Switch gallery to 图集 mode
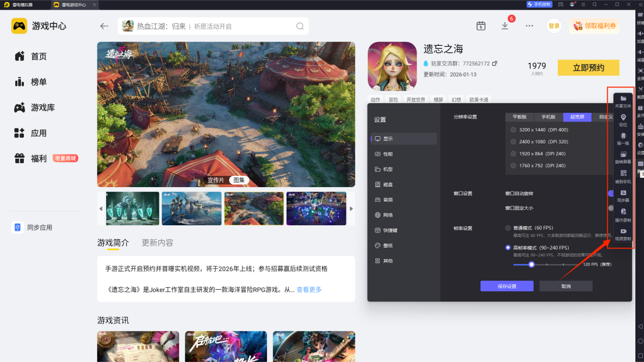The height and width of the screenshot is (362, 644). tap(239, 180)
